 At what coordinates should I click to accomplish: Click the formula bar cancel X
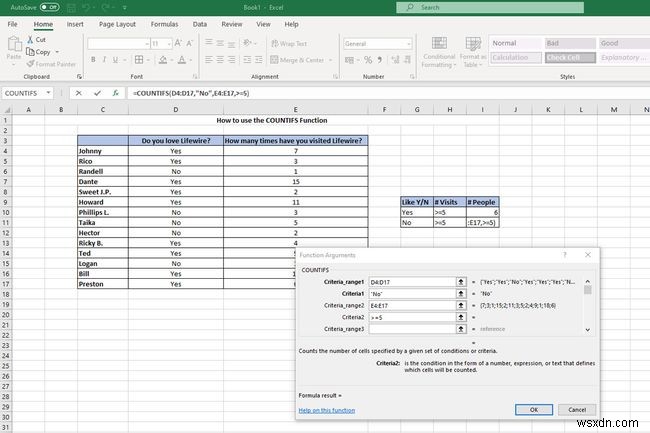pyautogui.click(x=78, y=93)
